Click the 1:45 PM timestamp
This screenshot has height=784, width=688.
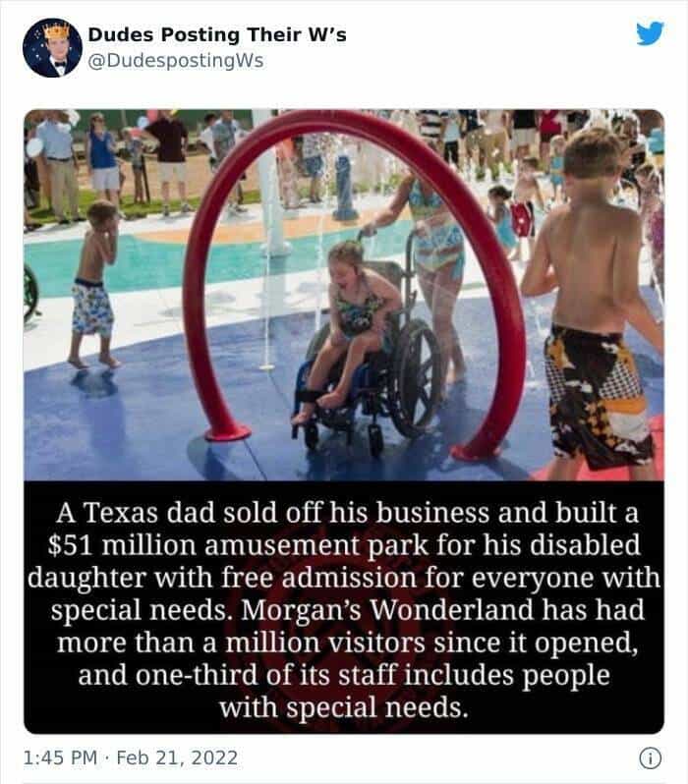pos(60,758)
